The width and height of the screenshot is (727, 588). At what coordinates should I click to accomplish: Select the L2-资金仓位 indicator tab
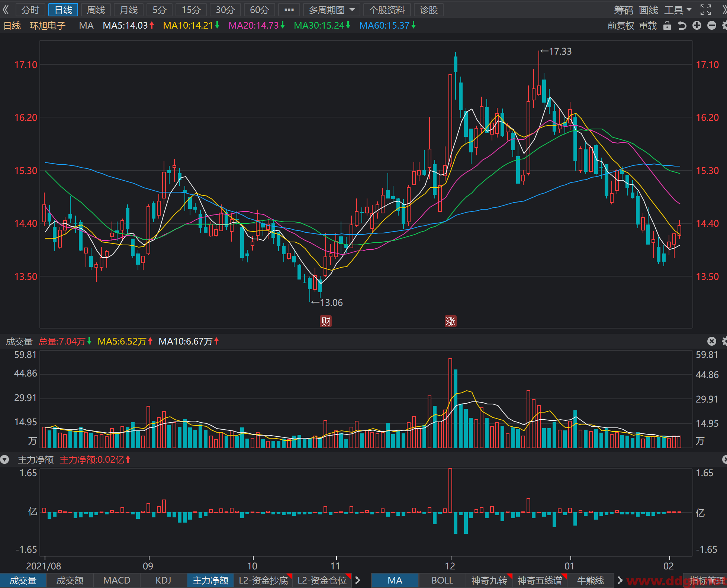coord(322,581)
